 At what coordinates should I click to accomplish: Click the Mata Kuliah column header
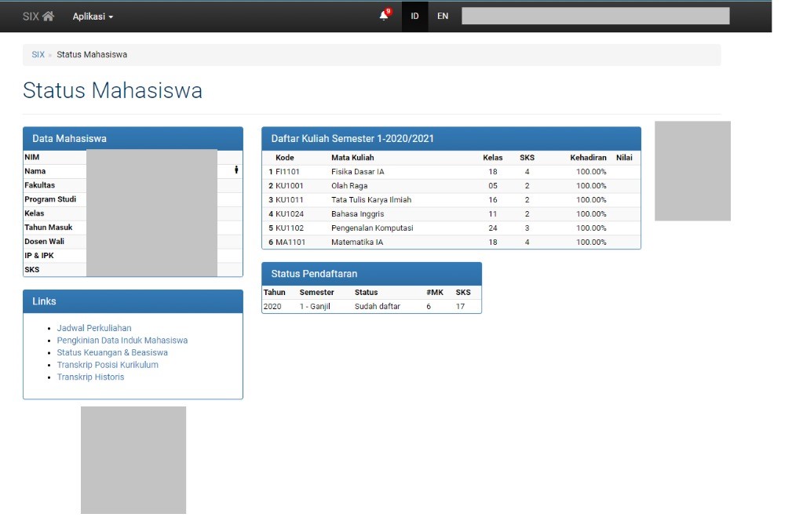352,158
